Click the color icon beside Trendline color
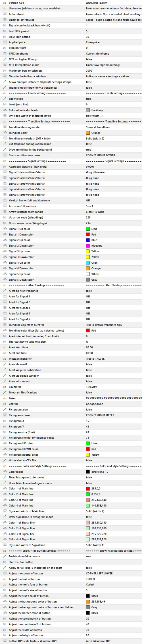 pyautogui.click(x=5, y=133)
